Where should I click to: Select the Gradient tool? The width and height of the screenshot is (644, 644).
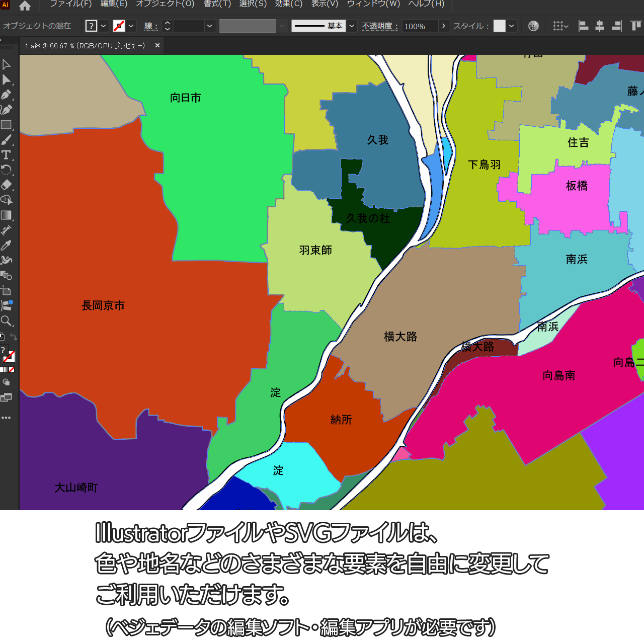coord(6,215)
